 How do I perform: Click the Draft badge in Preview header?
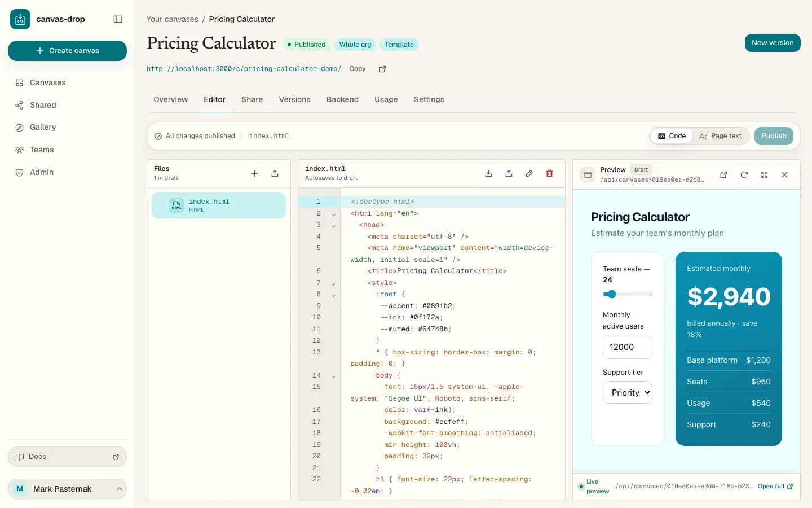641,169
